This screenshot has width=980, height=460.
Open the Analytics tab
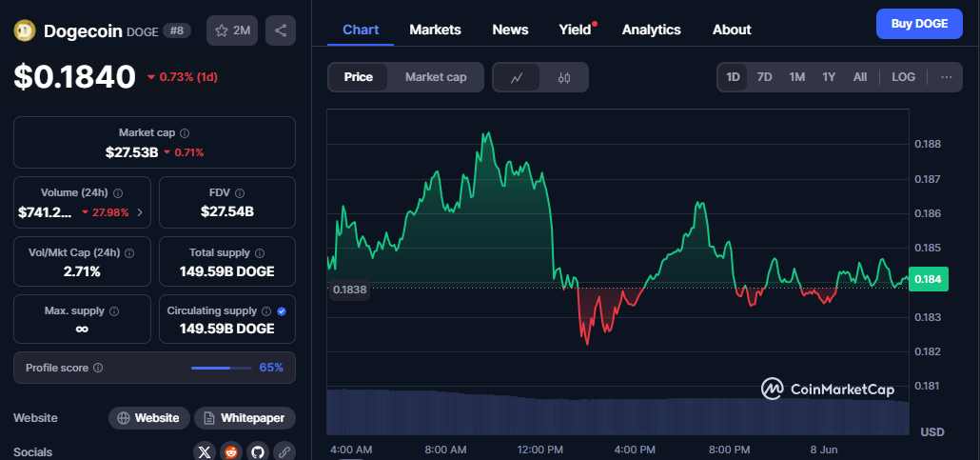tap(651, 30)
